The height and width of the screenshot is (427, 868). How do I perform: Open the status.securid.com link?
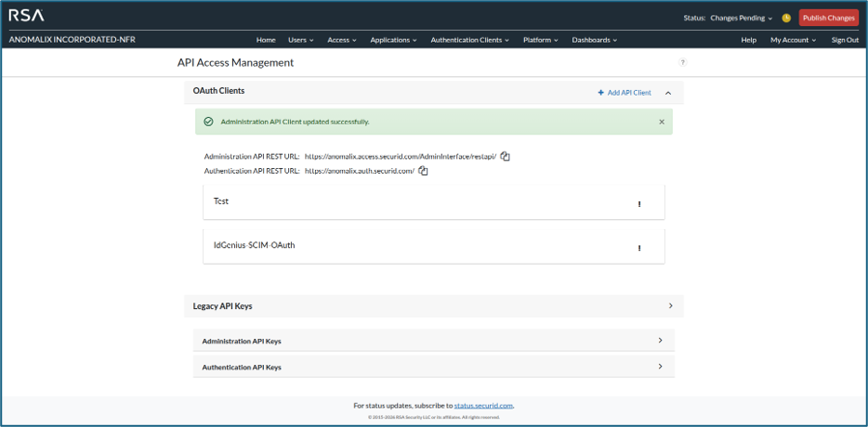pos(484,406)
